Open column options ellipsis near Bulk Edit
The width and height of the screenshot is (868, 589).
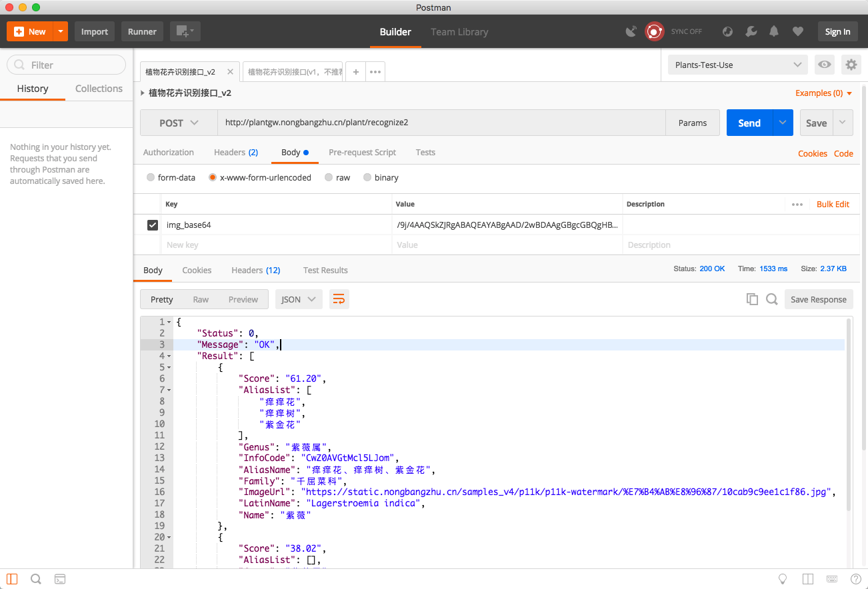797,205
